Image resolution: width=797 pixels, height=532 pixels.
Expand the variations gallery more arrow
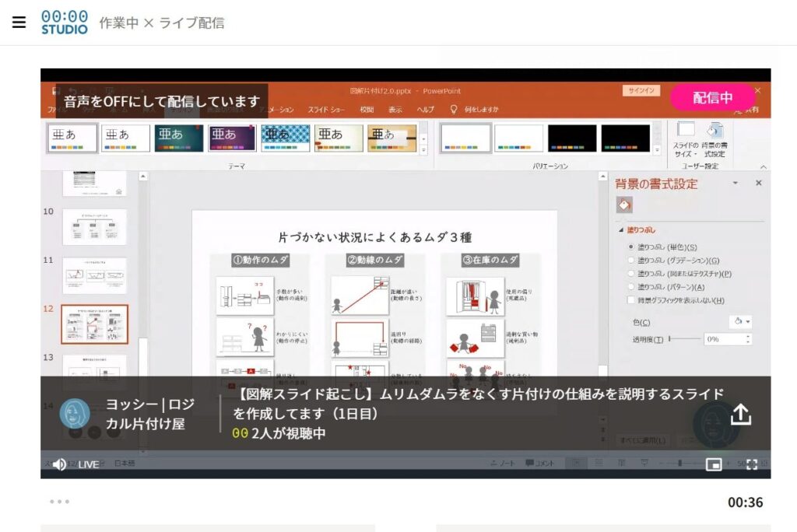point(657,150)
